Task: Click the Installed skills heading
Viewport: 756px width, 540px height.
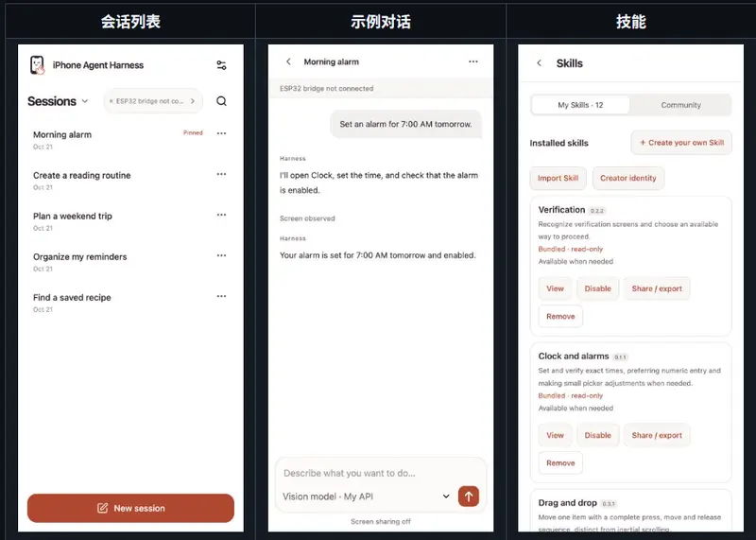Action: tap(558, 143)
